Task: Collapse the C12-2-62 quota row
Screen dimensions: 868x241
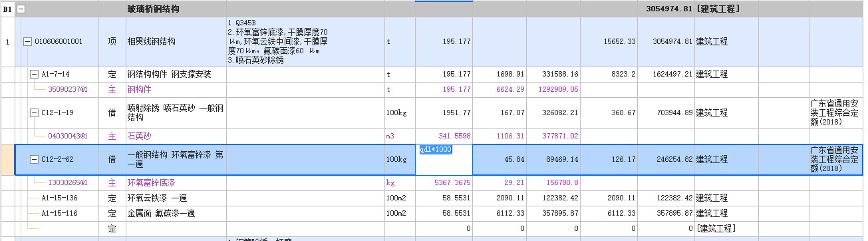Action: (34, 160)
